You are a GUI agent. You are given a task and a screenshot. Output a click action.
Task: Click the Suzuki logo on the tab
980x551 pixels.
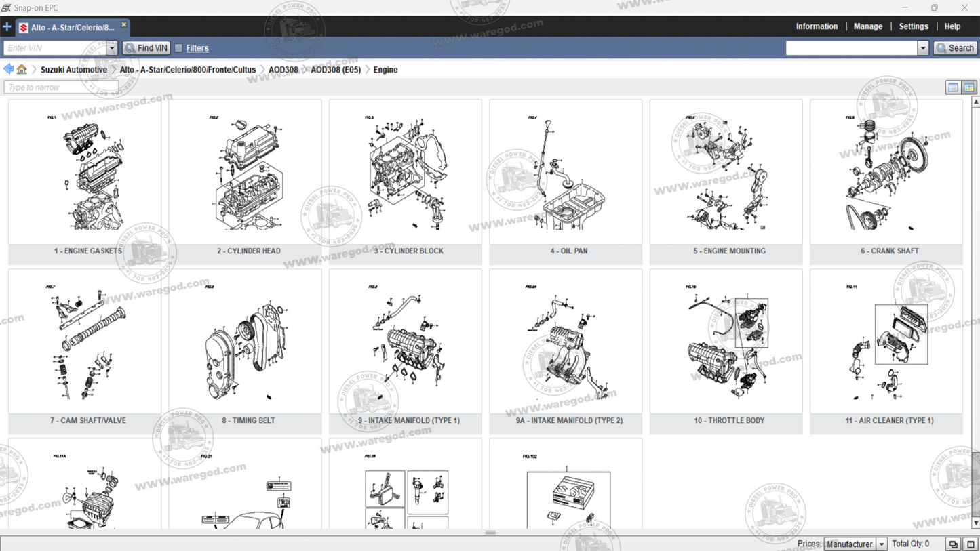click(22, 27)
